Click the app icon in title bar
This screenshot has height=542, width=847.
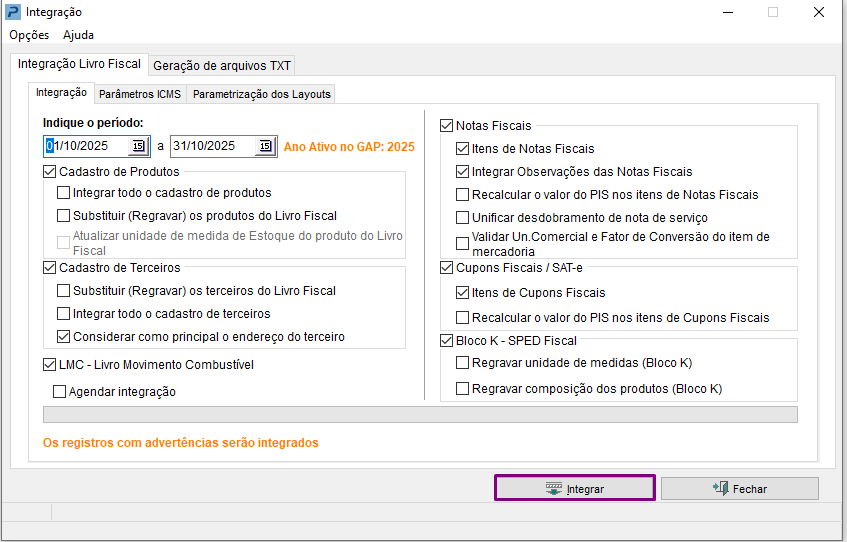pos(12,12)
